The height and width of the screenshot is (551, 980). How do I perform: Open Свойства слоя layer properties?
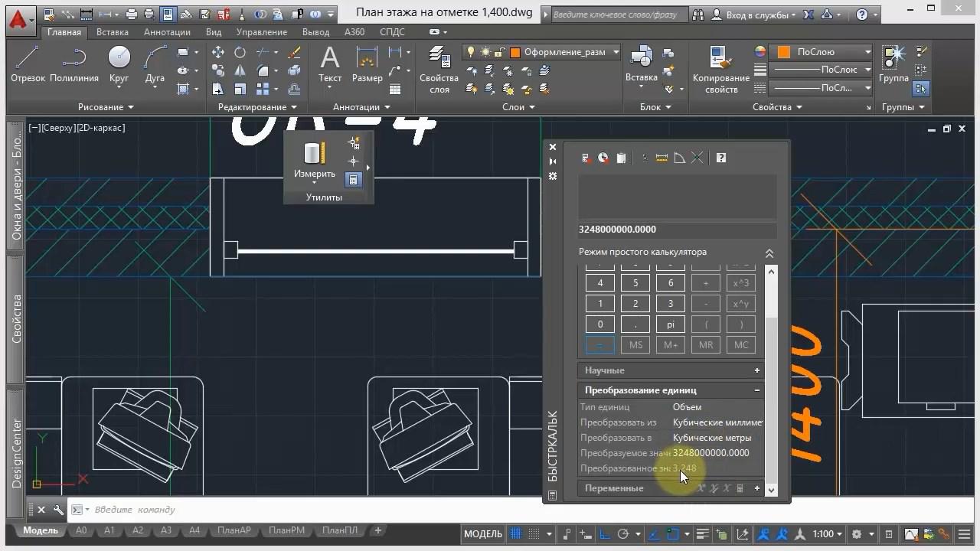pyautogui.click(x=439, y=69)
